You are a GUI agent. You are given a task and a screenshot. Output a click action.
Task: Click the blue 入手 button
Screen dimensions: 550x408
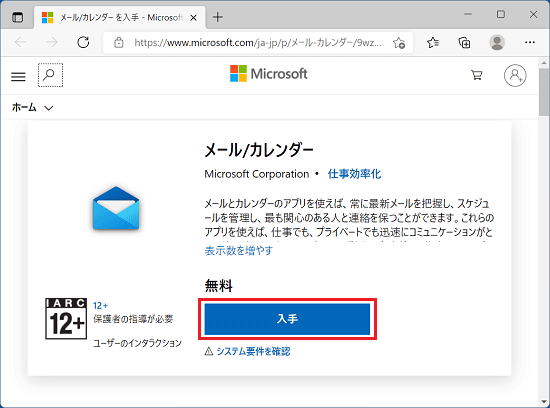pos(287,319)
